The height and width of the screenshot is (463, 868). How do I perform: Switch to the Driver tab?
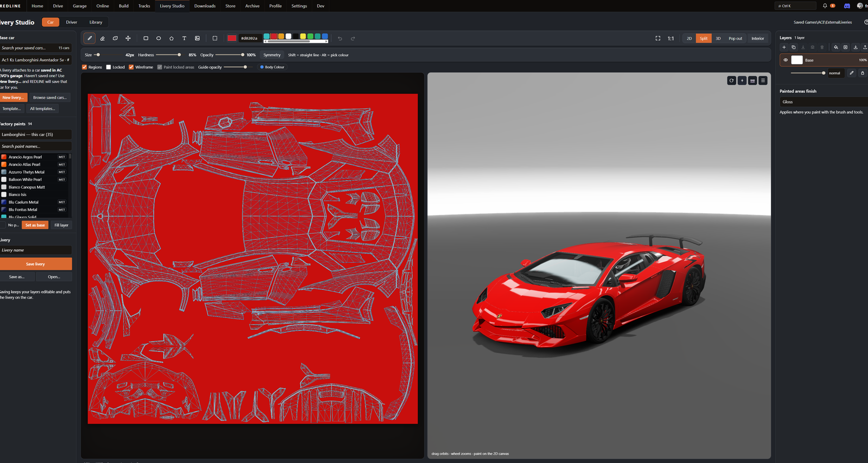click(x=72, y=22)
